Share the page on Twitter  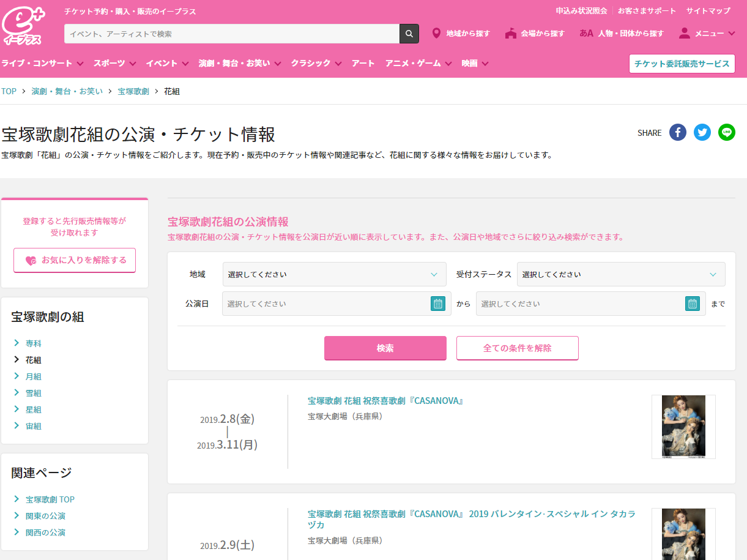coord(702,132)
